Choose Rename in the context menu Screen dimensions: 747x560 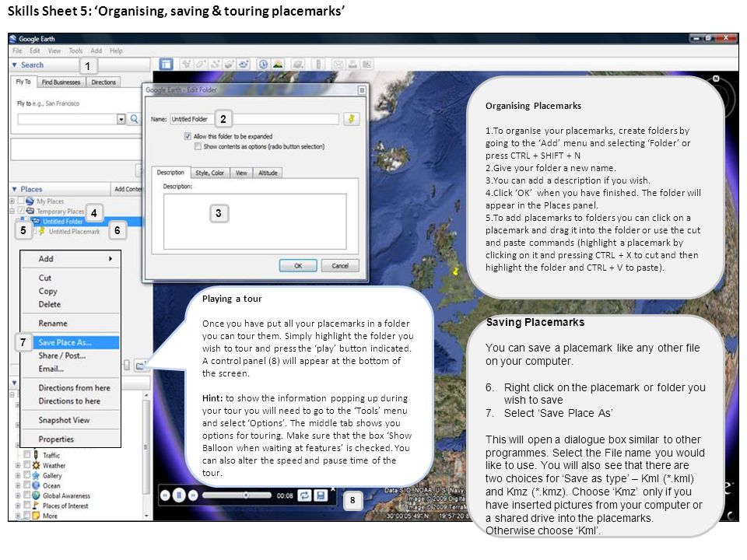pyautogui.click(x=53, y=324)
